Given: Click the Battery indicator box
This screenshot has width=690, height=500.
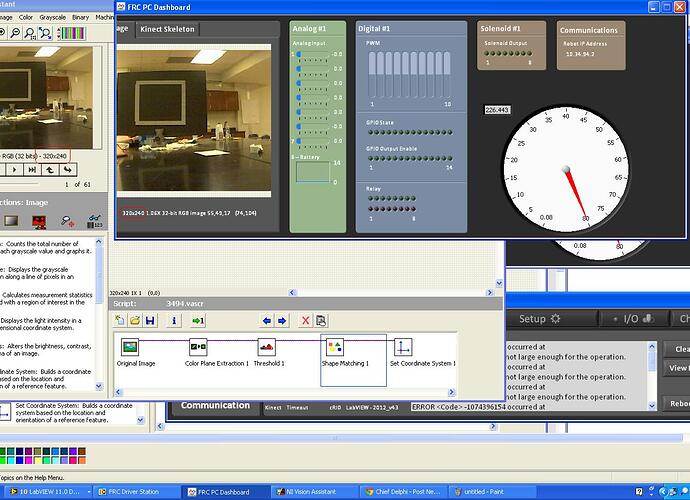Looking at the screenshot, I should (313, 172).
